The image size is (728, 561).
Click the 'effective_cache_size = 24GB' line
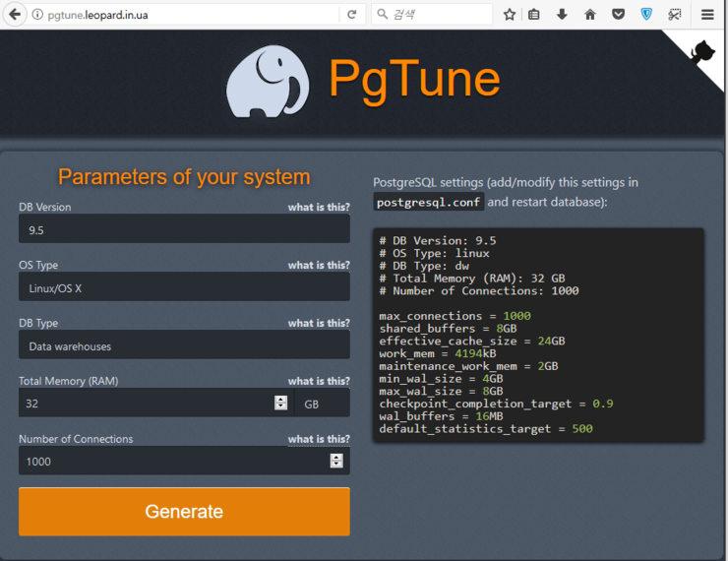click(471, 342)
